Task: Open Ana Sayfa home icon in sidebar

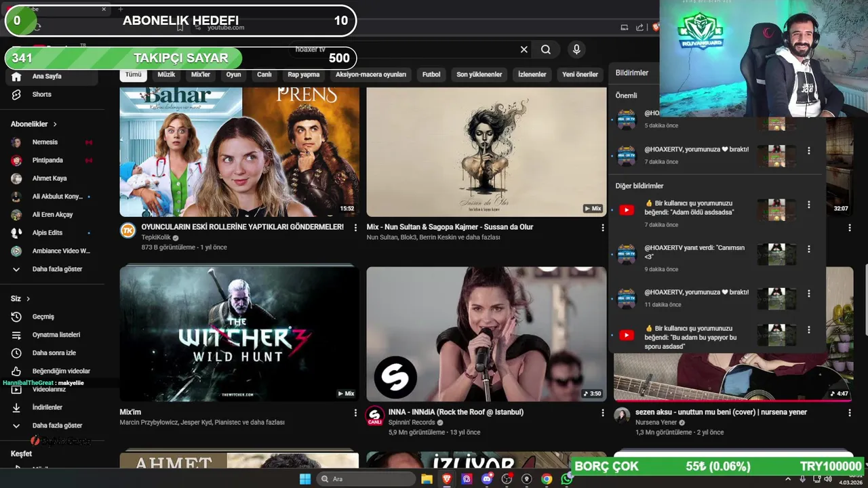Action: (x=16, y=76)
